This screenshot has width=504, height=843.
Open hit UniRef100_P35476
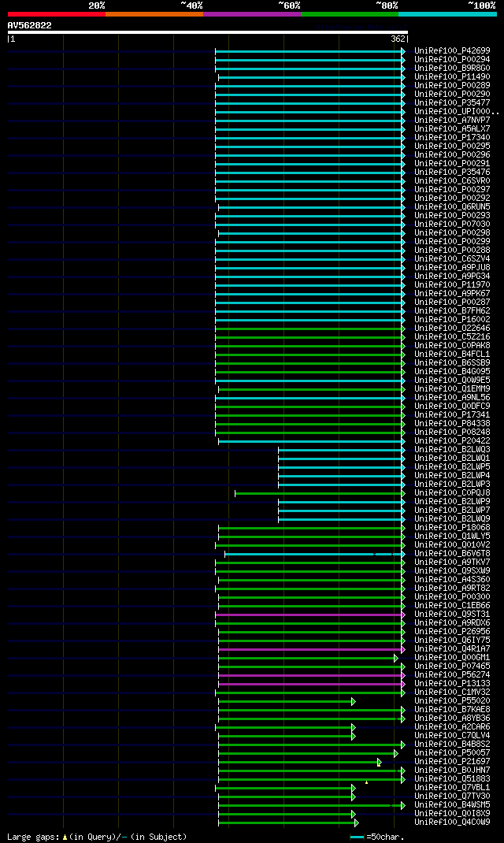[x=452, y=172]
